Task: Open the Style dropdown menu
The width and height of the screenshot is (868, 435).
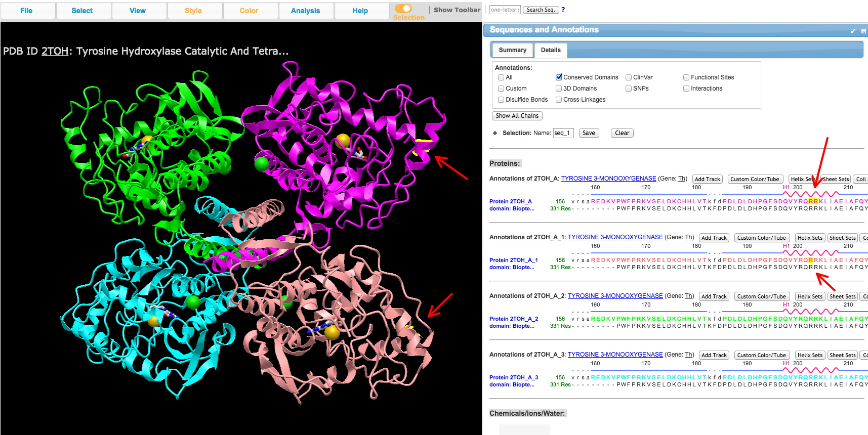Action: point(193,11)
